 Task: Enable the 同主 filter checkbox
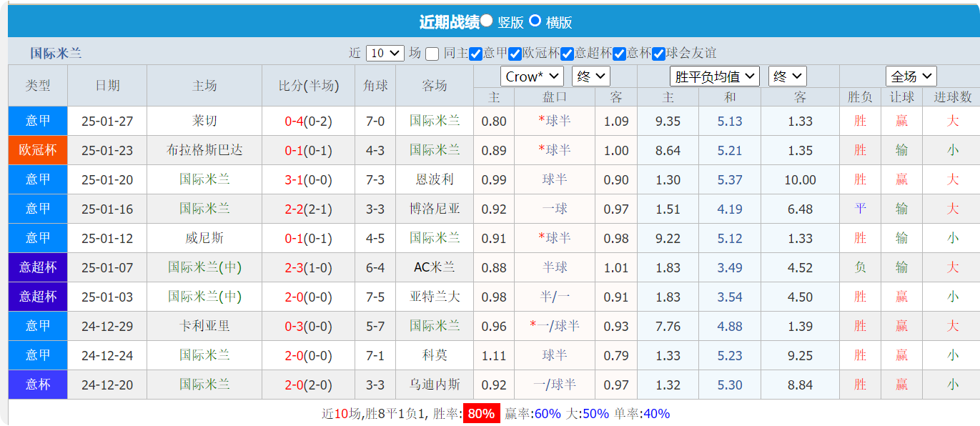pos(432,53)
